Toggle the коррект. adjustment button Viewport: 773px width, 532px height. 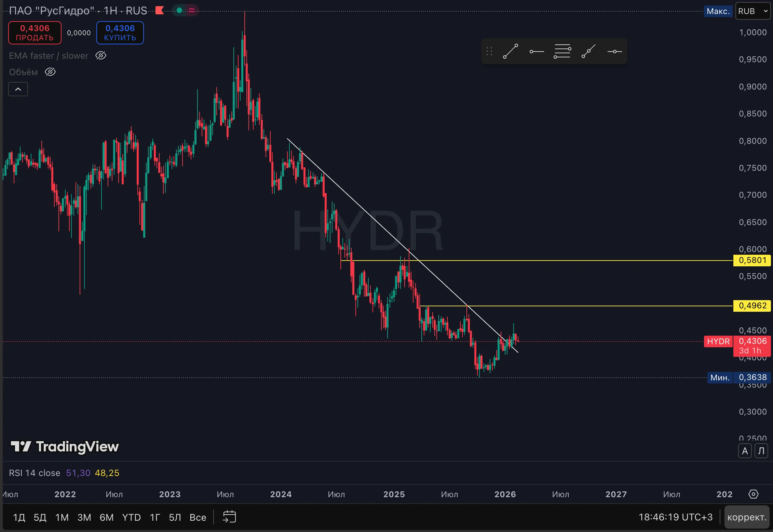coord(747,517)
